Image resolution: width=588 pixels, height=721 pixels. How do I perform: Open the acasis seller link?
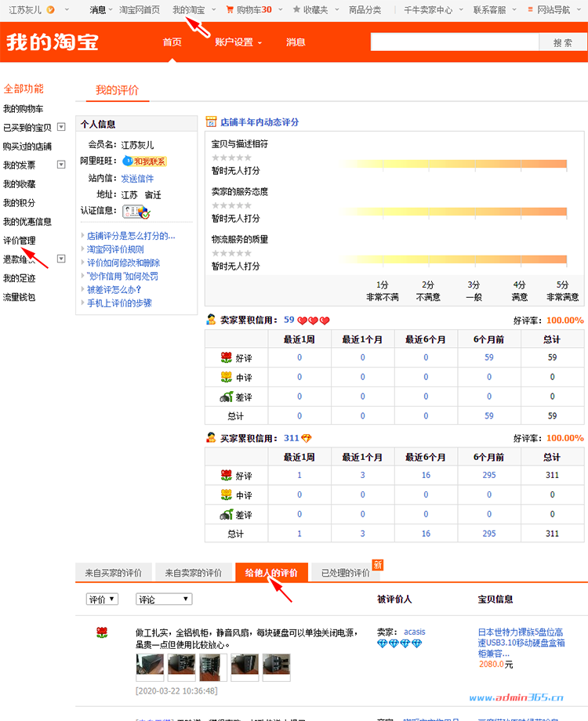click(415, 632)
